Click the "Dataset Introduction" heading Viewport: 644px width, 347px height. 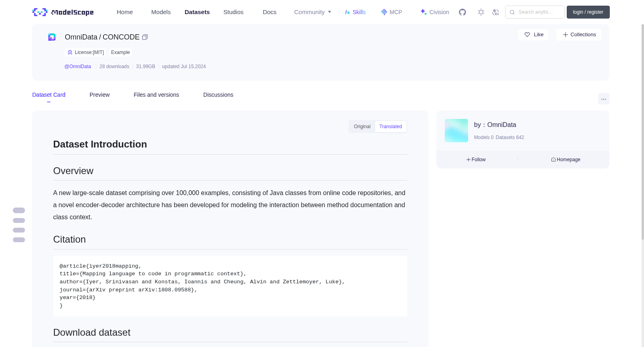(x=100, y=144)
